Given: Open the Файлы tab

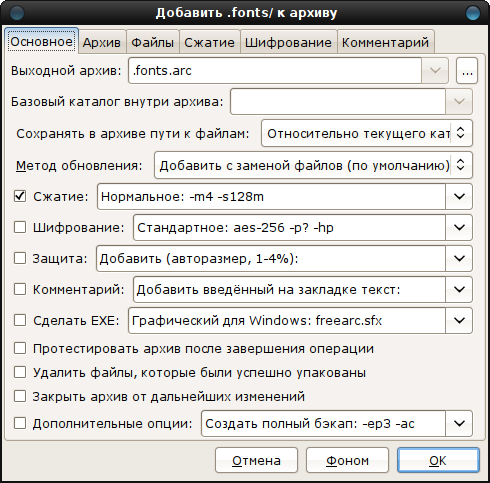Looking at the screenshot, I should pos(153,42).
